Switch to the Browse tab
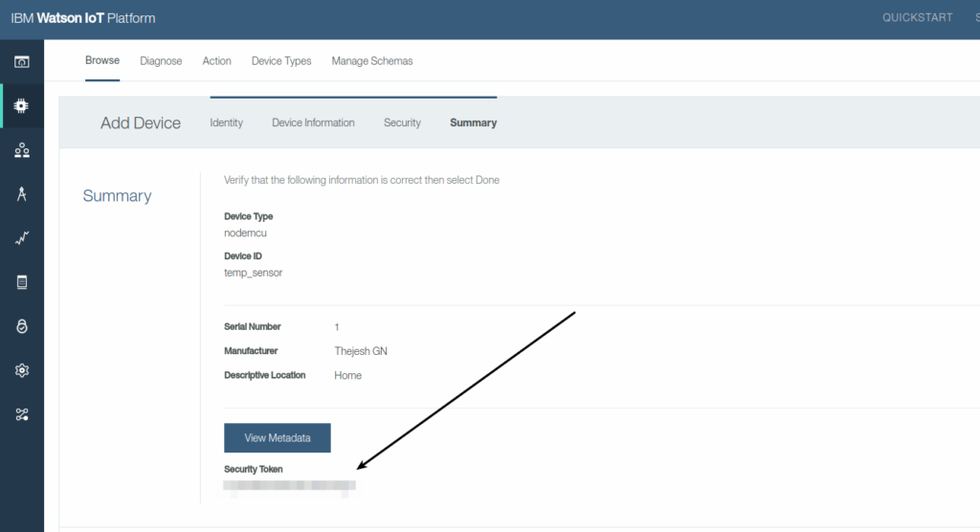Image resolution: width=980 pixels, height=532 pixels. click(x=102, y=60)
